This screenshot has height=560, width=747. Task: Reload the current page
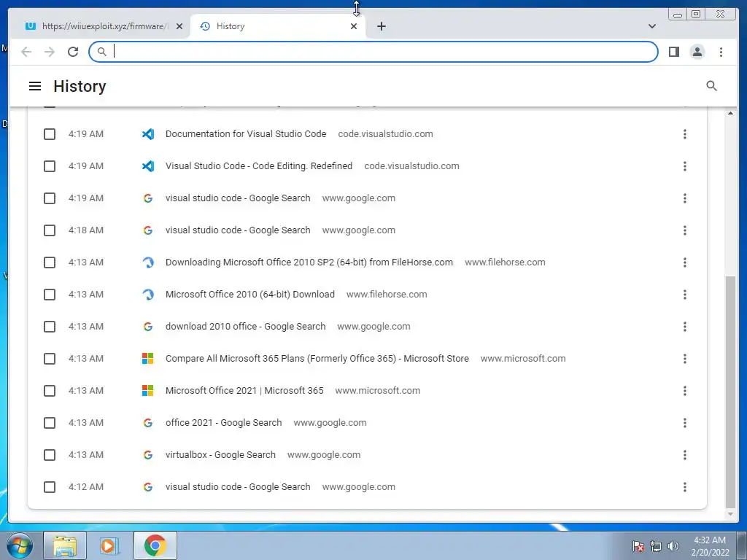point(73,52)
